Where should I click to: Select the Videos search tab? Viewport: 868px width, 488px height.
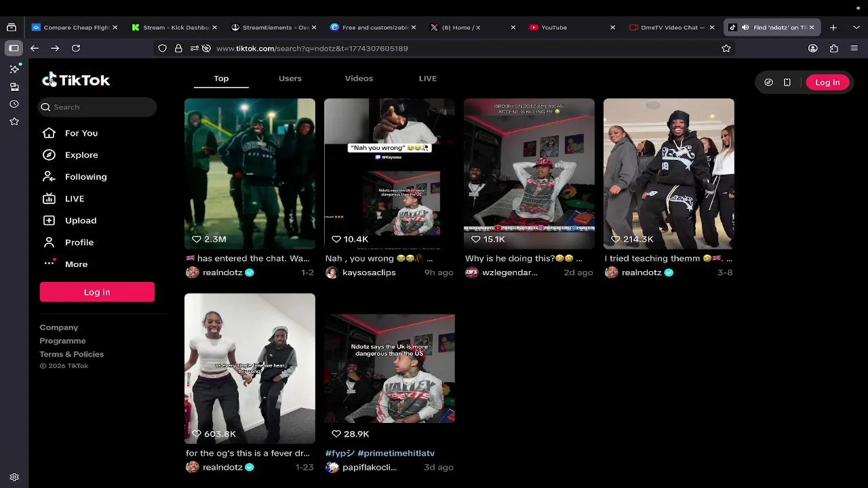coord(359,78)
